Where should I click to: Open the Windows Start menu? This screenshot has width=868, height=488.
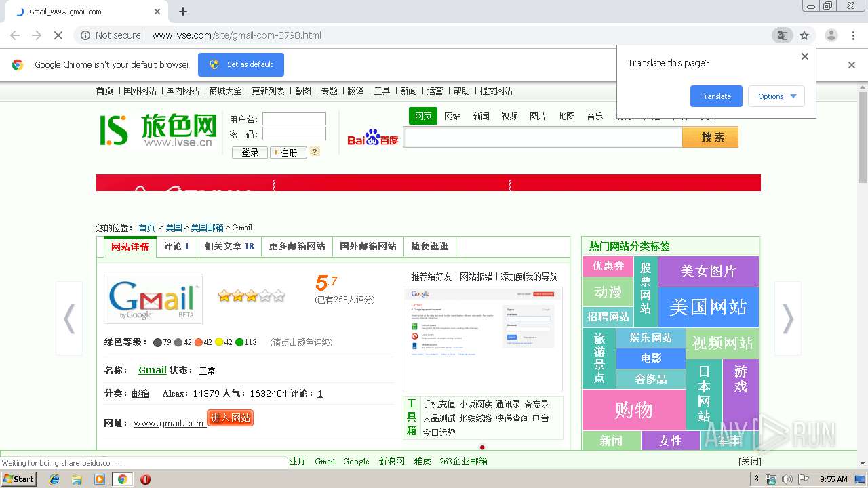18,479
